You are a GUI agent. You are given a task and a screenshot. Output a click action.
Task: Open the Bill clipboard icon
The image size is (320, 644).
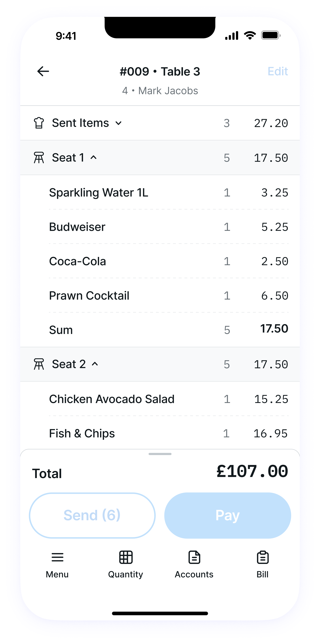tap(263, 558)
